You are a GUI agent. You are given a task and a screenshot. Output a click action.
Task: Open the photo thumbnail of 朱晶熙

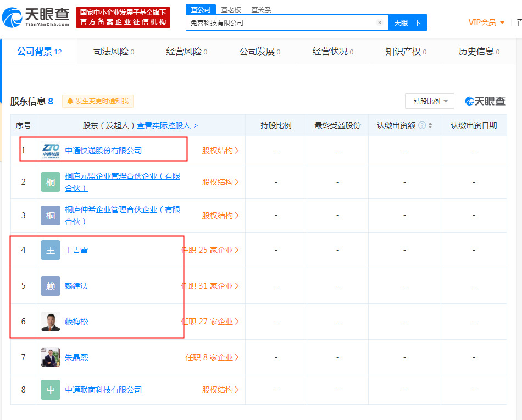(x=50, y=357)
